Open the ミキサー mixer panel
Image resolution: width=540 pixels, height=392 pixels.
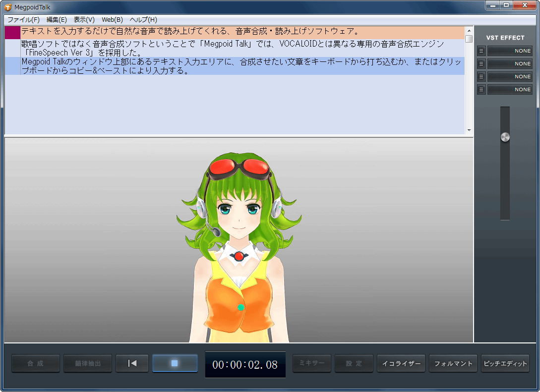point(312,363)
